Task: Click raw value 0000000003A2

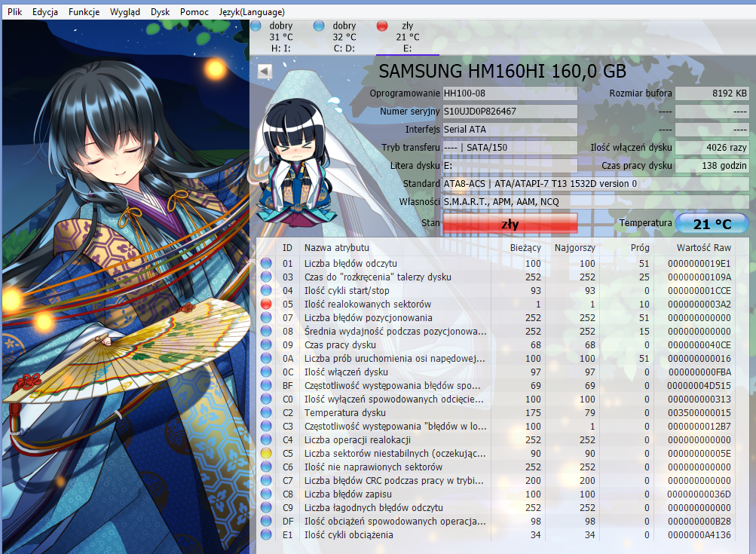Action: tap(699, 305)
